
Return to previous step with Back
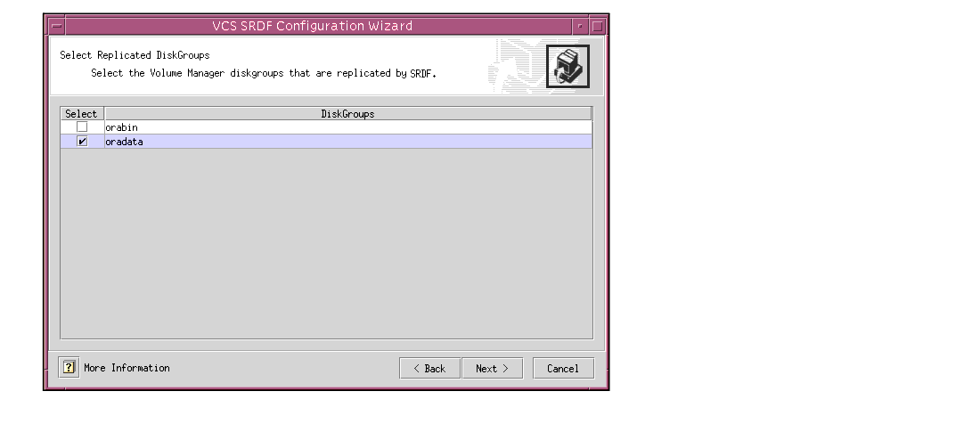click(x=430, y=369)
